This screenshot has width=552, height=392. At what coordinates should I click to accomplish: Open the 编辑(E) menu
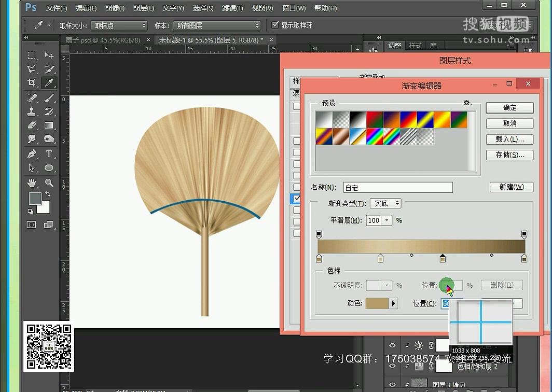point(86,8)
